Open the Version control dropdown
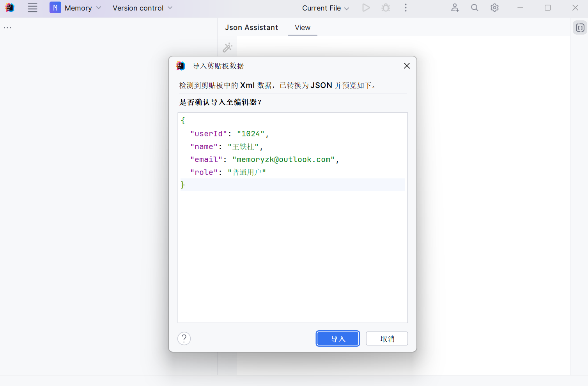Image resolution: width=588 pixels, height=386 pixels. pyautogui.click(x=142, y=7)
